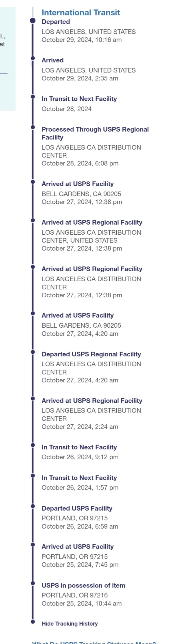
Task: Click timeline dot for Arrived October 29 2:35 am
Action: [33, 58]
